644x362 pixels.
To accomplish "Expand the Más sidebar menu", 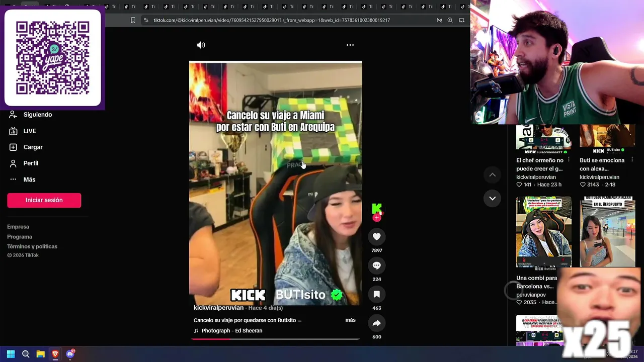I will click(23, 179).
